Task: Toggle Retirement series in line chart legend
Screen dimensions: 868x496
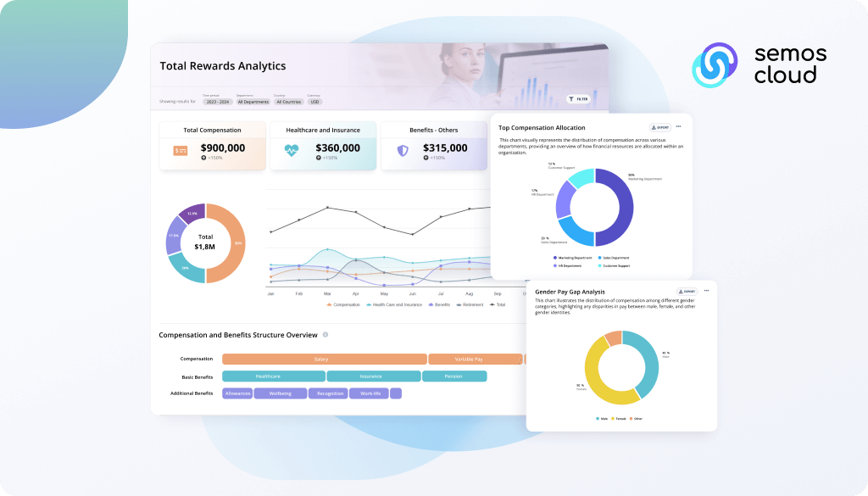Action: click(470, 304)
